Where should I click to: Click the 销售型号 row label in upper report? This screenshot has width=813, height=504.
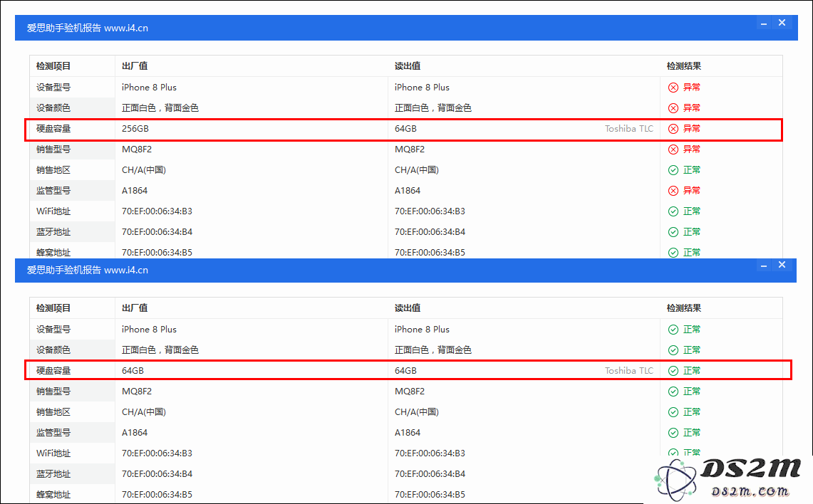tap(53, 149)
